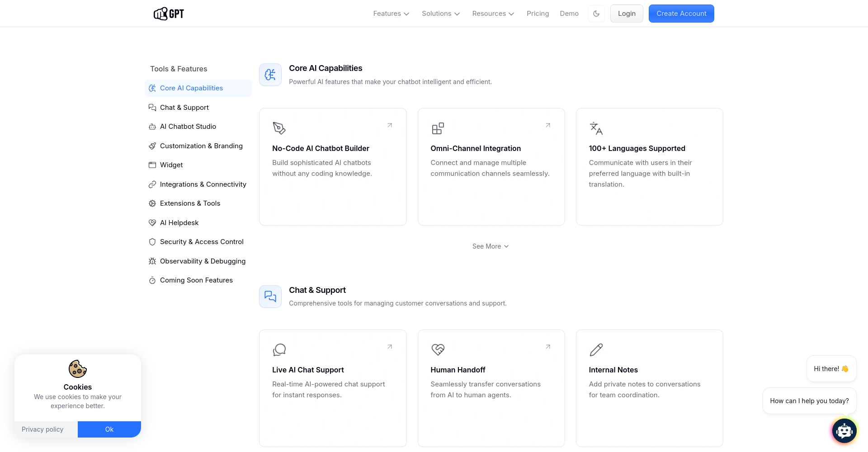Viewport: 868px width, 452px height.
Task: Click the Human Handoff arrow icon
Action: (x=548, y=347)
